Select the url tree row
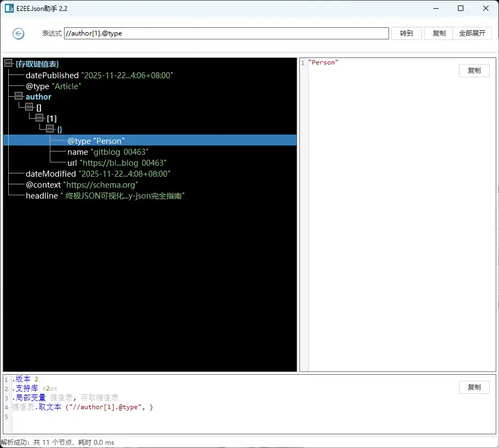The height and width of the screenshot is (448, 499). pyautogui.click(x=117, y=163)
